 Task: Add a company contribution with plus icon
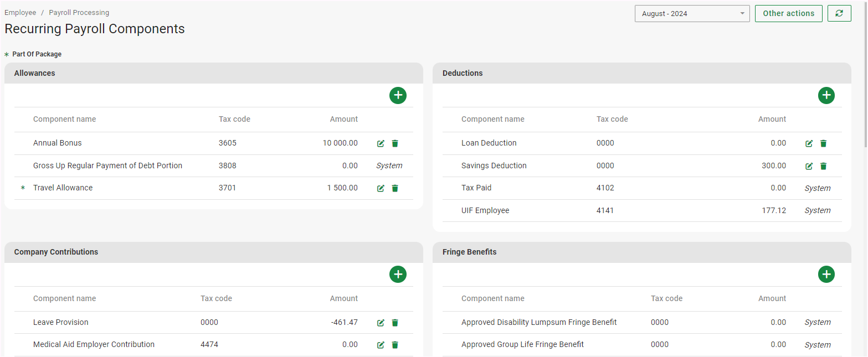tap(398, 274)
